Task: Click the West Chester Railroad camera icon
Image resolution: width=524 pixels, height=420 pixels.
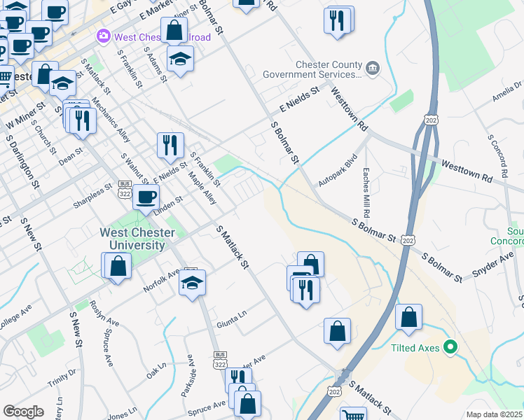Action: (103, 36)
